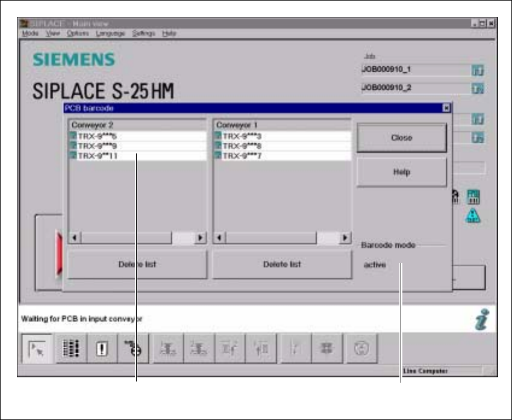Click the blue info 'i' icon in message bar

click(482, 320)
